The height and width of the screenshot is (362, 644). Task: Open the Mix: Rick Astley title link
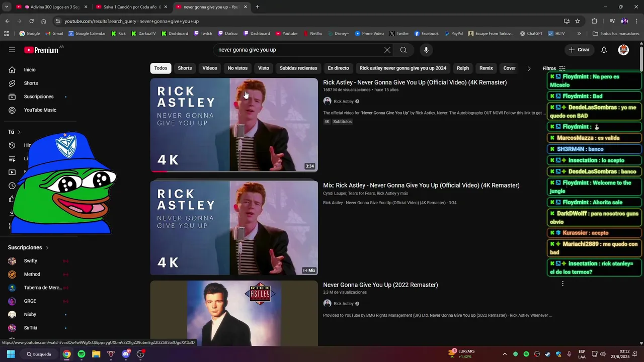pos(421,186)
